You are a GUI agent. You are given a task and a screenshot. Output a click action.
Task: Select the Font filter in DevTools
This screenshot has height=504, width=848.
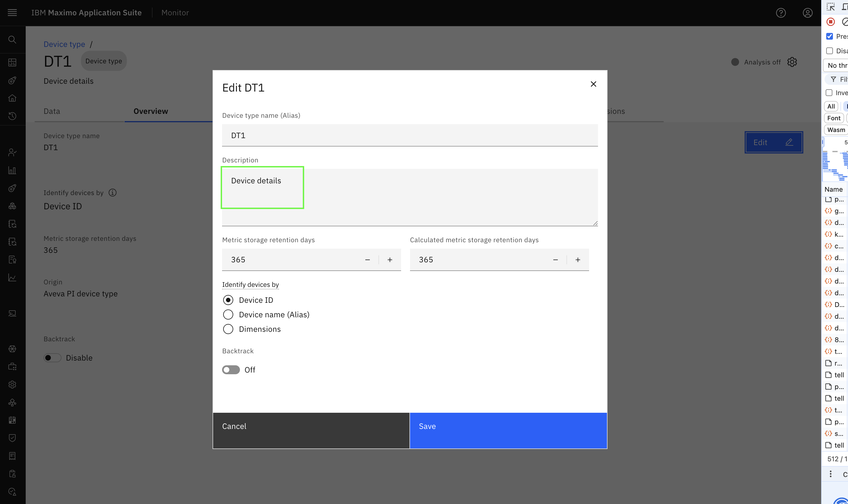[x=834, y=118]
